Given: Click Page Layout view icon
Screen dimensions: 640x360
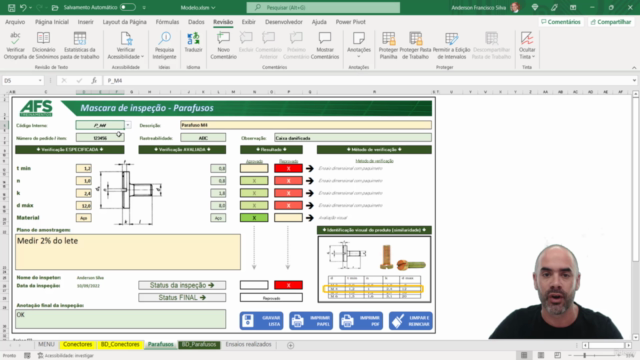Looking at the screenshot, I should pyautogui.click(x=541, y=356).
